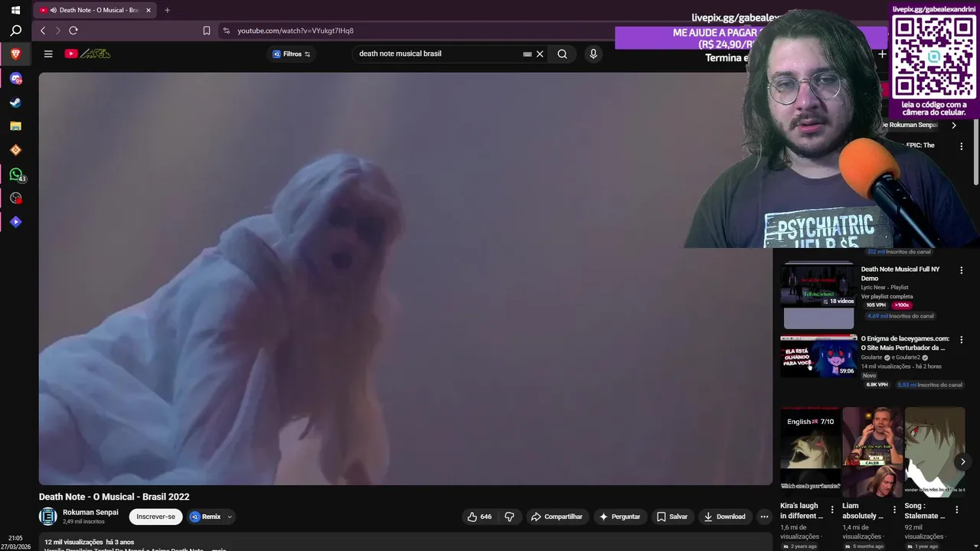Click the video player area
The height and width of the screenshot is (551, 980).
(x=406, y=279)
